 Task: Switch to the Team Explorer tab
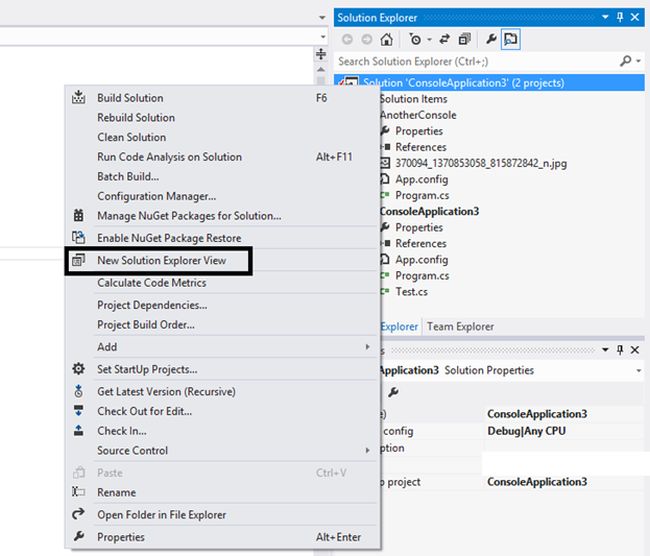click(x=460, y=327)
